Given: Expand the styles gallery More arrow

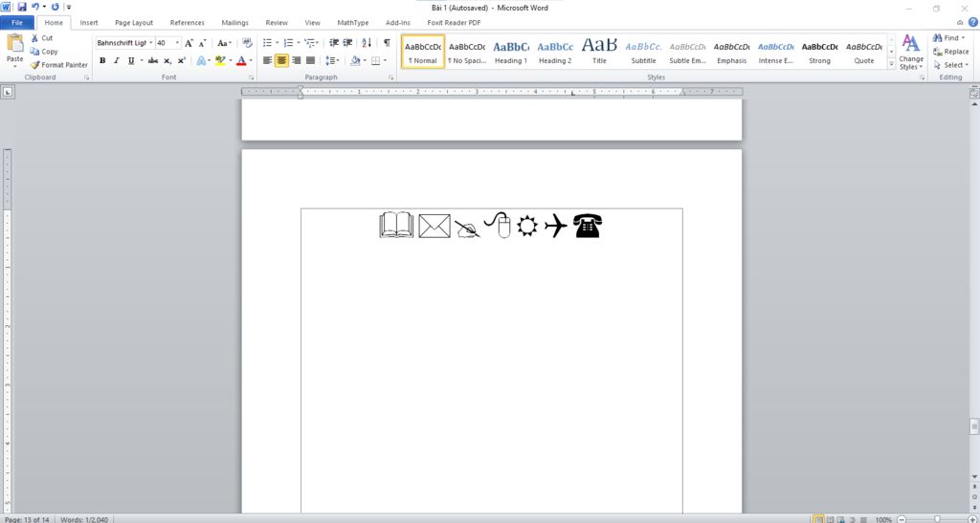Looking at the screenshot, I should (891, 64).
